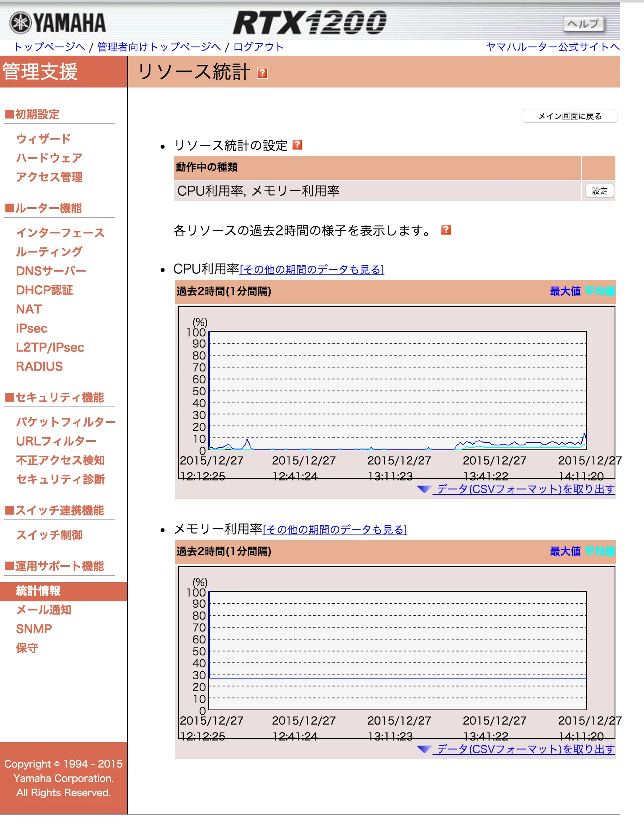Image resolution: width=644 pixels, height=828 pixels.
Task: Open L2TP/IPsec in sidebar menu
Action: (50, 348)
